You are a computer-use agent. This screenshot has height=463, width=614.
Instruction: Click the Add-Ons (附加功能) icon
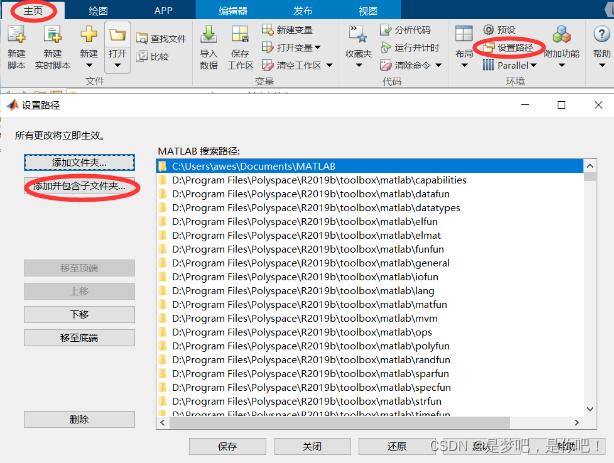(562, 34)
